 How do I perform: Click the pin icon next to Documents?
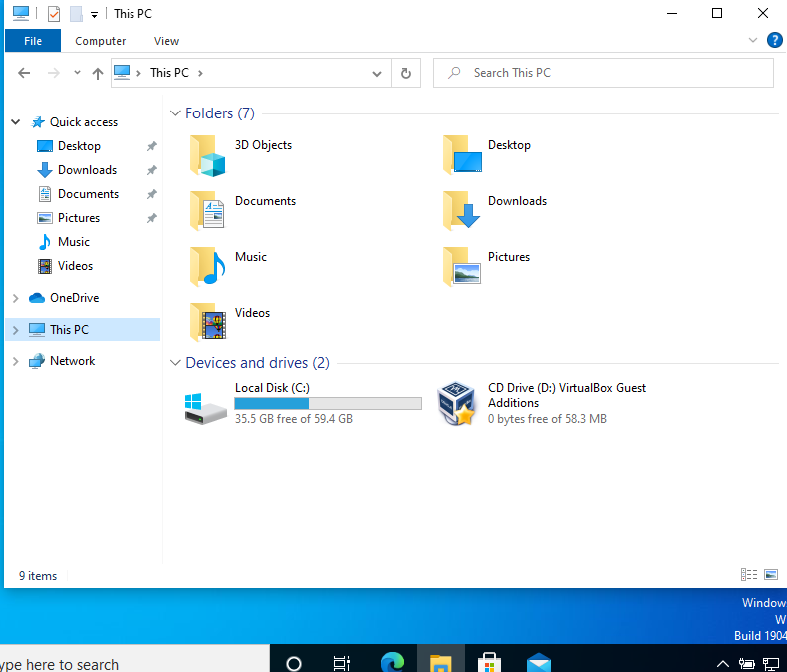point(151,194)
